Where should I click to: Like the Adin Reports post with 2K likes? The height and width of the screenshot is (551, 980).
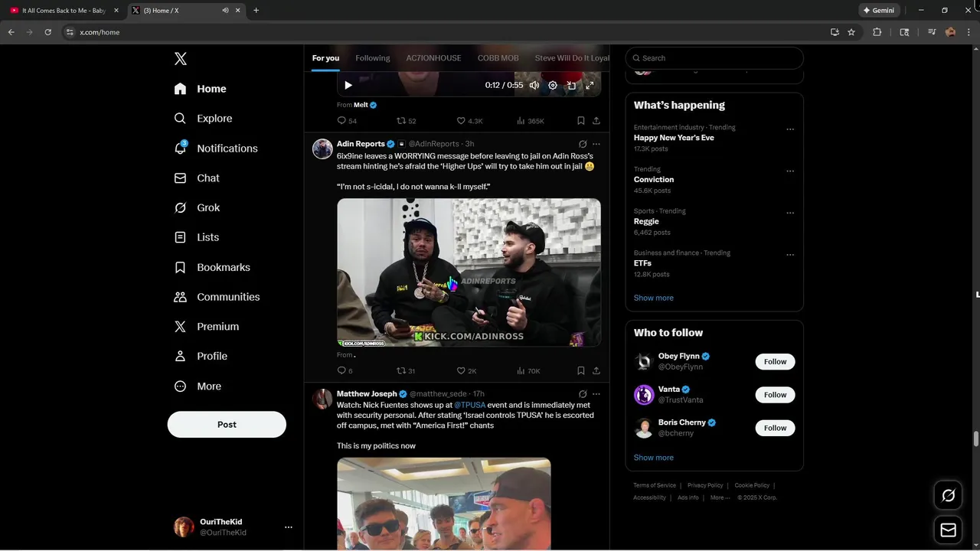coord(467,370)
